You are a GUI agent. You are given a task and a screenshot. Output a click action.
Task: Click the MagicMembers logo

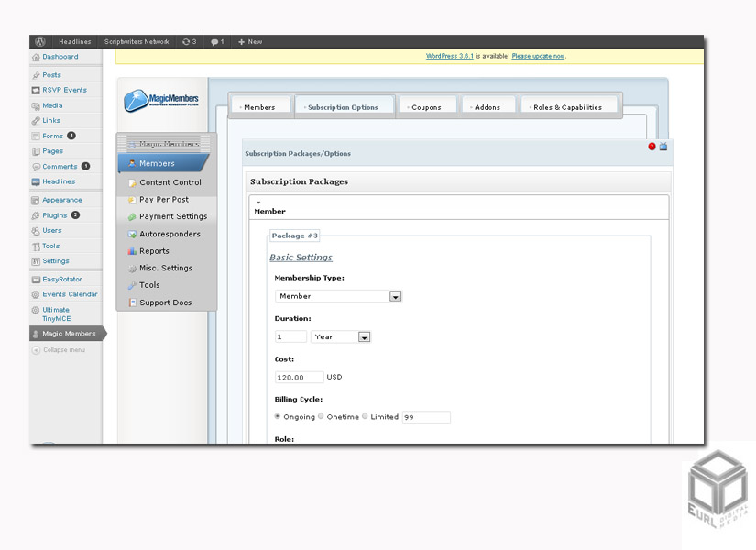click(161, 100)
